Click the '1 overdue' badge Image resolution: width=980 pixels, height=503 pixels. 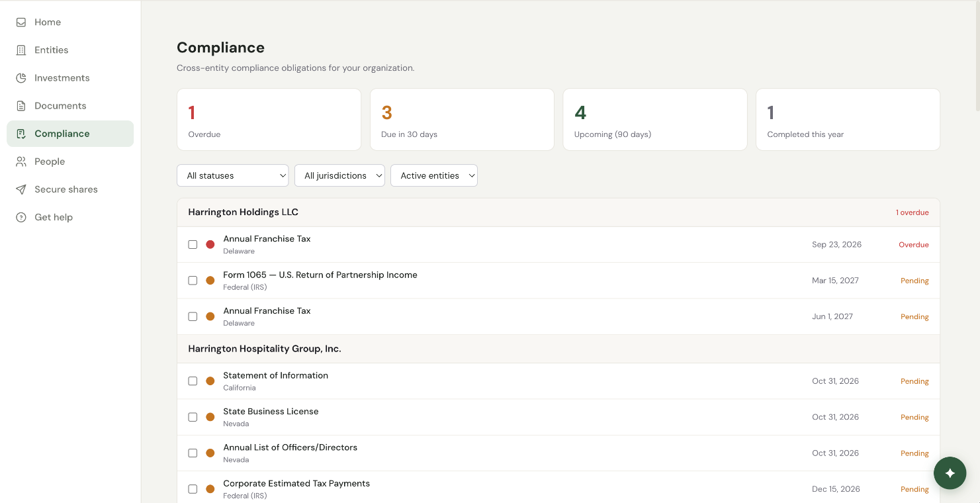913,212
